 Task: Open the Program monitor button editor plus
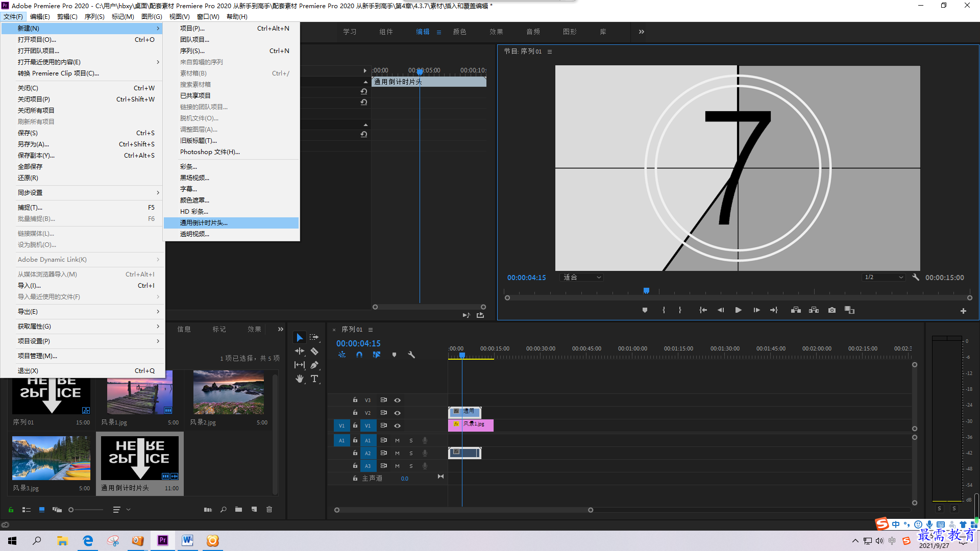pyautogui.click(x=963, y=311)
